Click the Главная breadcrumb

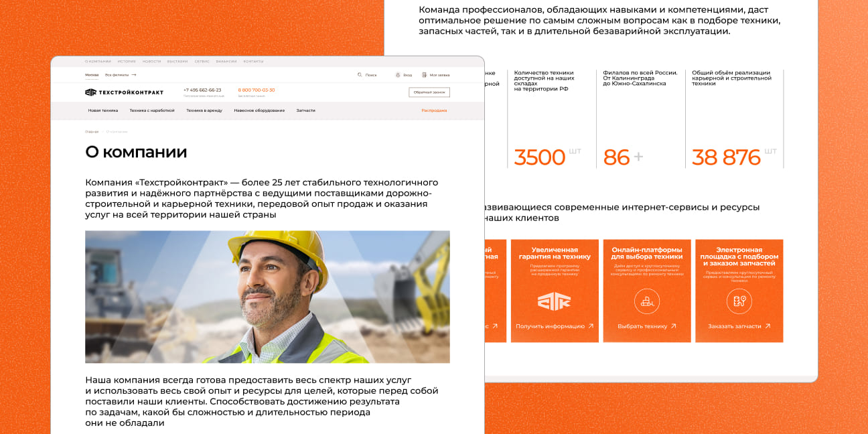[x=92, y=131]
